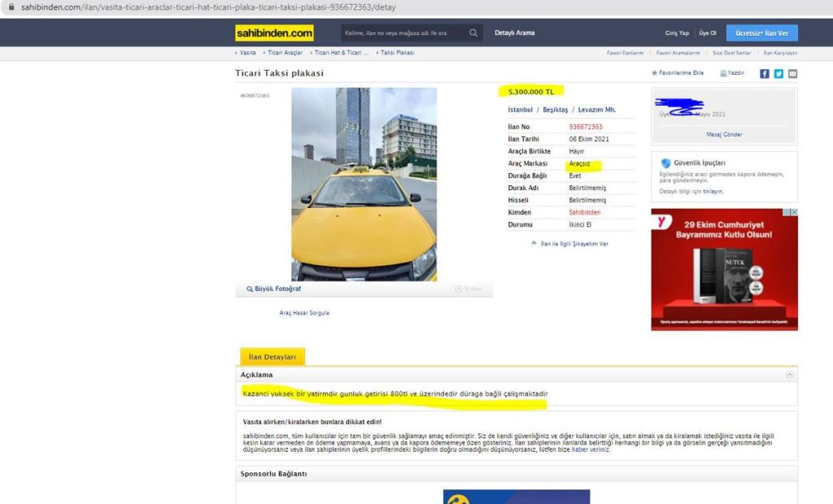Open İlan Karşılaştır menu item
833x504 pixels.
click(x=780, y=53)
